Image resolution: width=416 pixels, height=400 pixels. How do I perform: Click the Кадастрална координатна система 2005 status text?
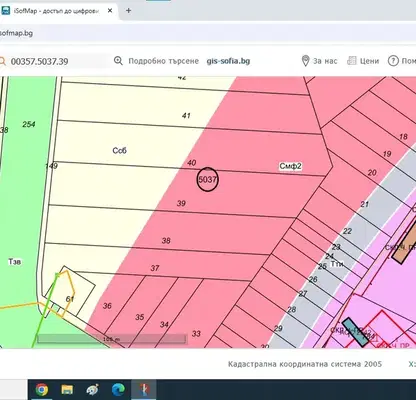[305, 364]
